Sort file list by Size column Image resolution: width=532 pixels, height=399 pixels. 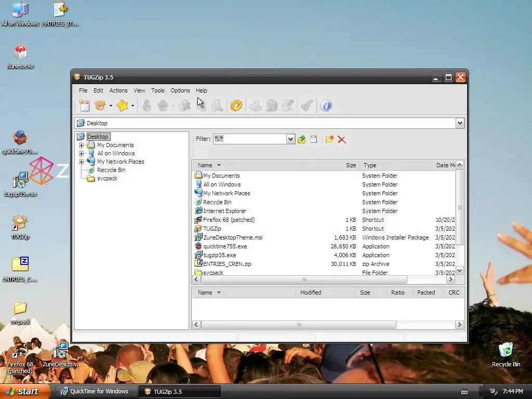coord(330,165)
